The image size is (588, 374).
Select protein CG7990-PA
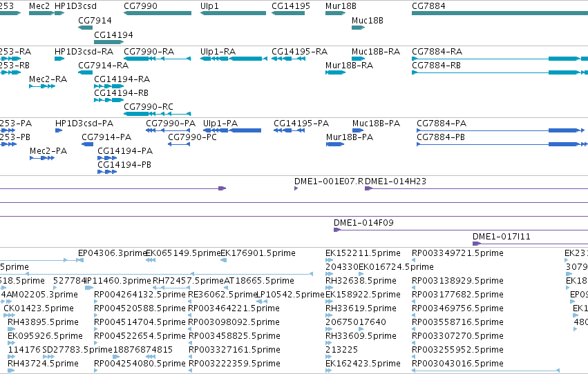[170, 123]
